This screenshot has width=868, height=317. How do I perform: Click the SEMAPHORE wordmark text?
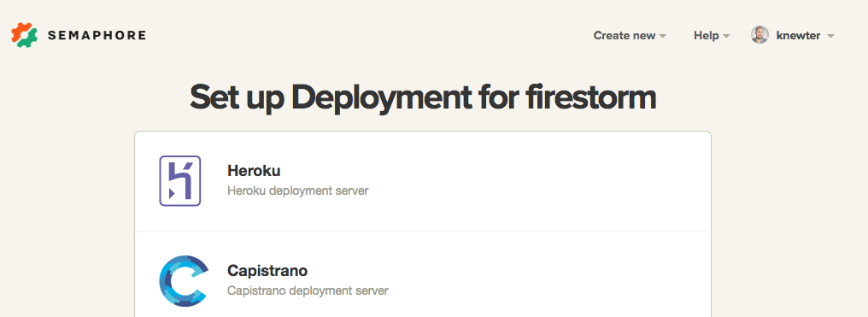pyautogui.click(x=97, y=35)
